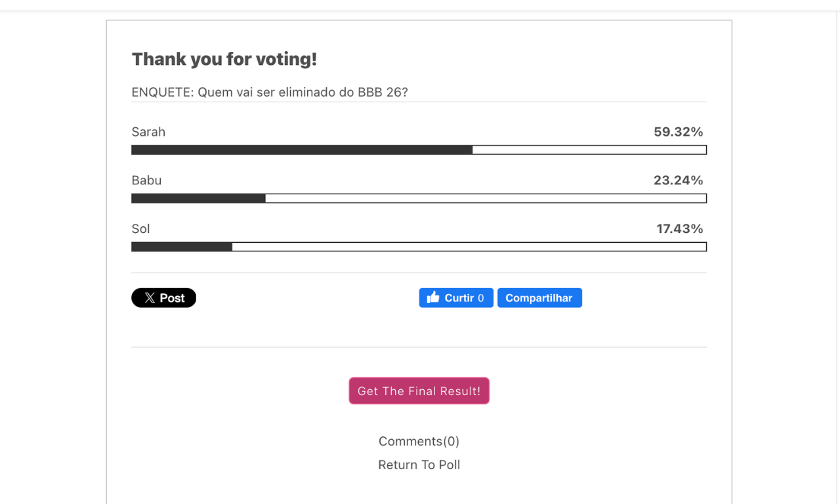Click the 17.43% percentage for Sol
This screenshot has height=504, width=840.
[679, 229]
